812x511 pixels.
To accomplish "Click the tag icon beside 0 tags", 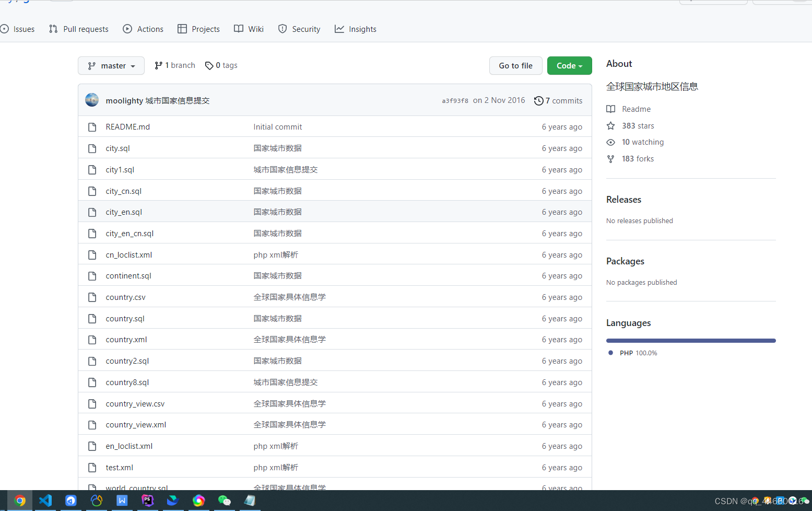I will point(209,66).
